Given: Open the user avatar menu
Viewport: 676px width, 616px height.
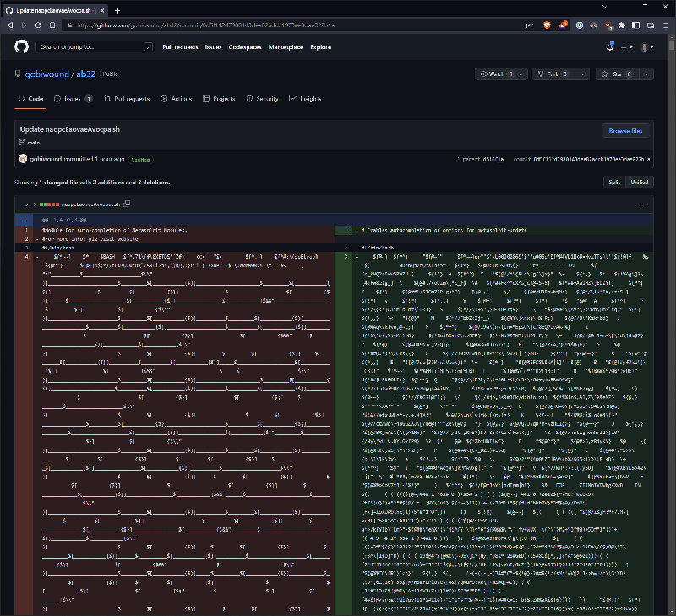Looking at the screenshot, I should (x=646, y=47).
